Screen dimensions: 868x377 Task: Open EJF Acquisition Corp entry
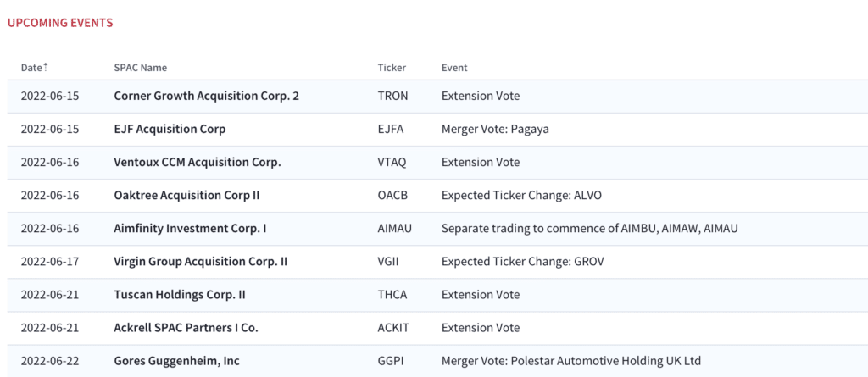coord(170,129)
